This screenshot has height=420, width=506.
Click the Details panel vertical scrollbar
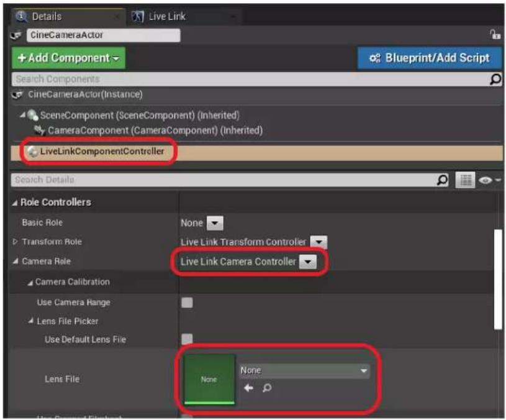click(x=498, y=279)
